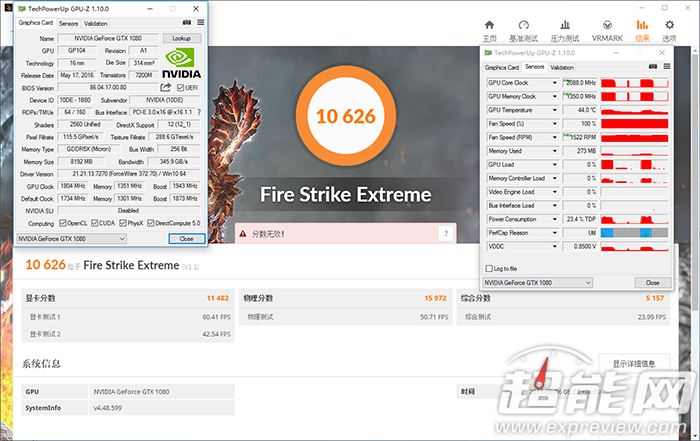Click the PerfCap Reason color bar
700x441 pixels.
click(634, 233)
